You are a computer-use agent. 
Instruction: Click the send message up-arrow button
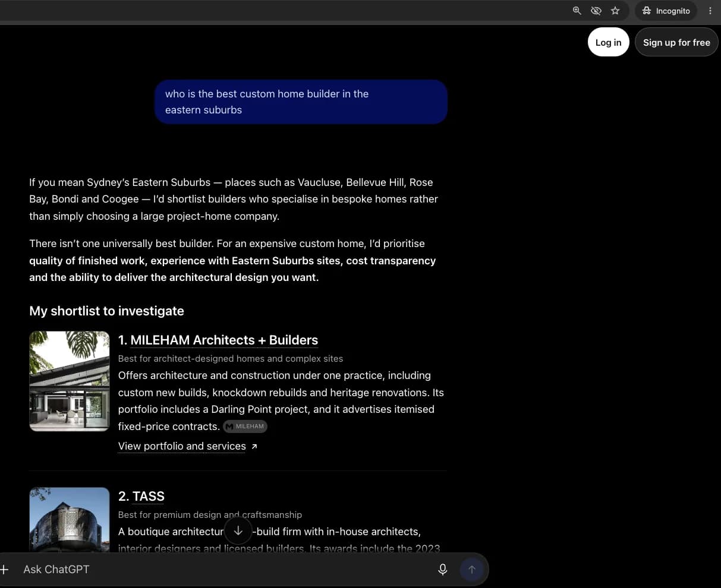pyautogui.click(x=472, y=570)
